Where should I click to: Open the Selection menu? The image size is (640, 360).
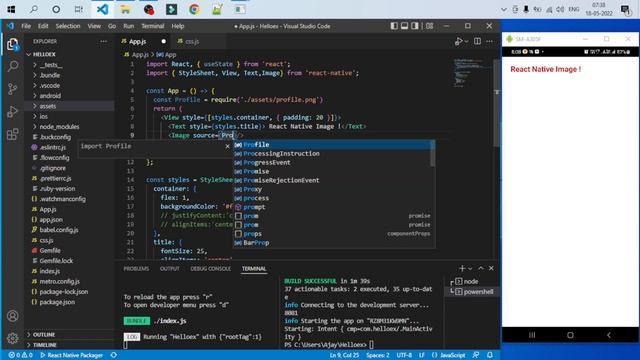pyautogui.click(x=68, y=26)
